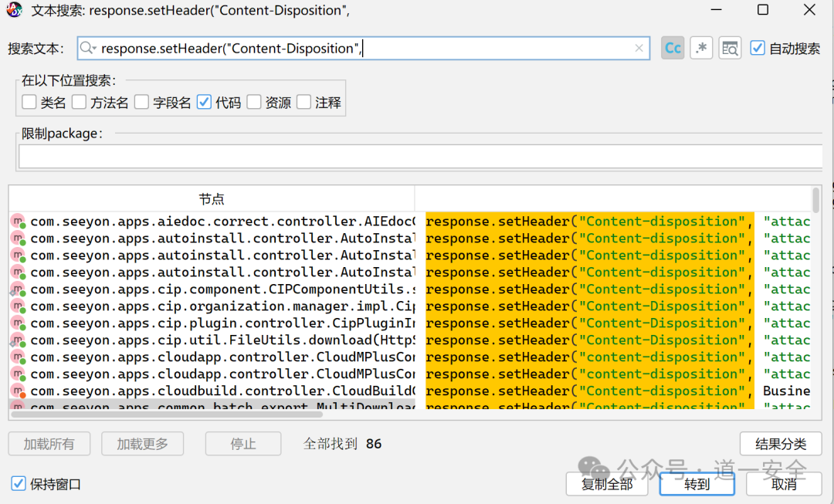Click the 复制全部 button
Image resolution: width=834 pixels, height=504 pixels.
pyautogui.click(x=607, y=484)
